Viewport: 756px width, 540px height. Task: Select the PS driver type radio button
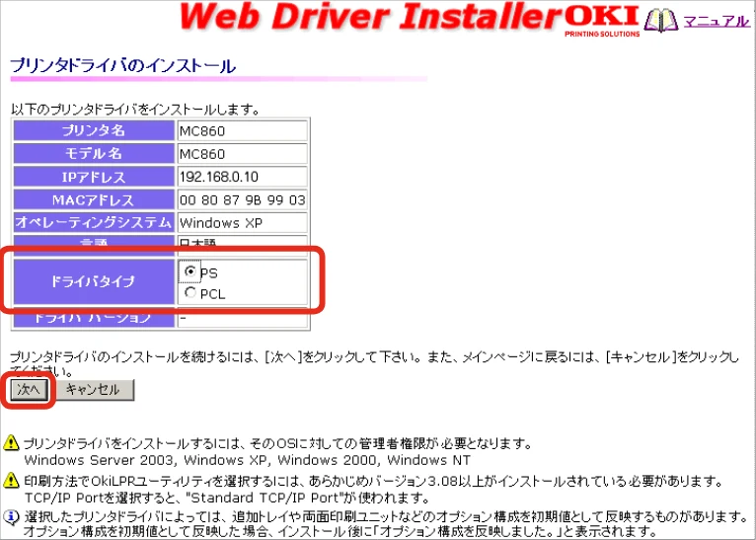pos(190,271)
